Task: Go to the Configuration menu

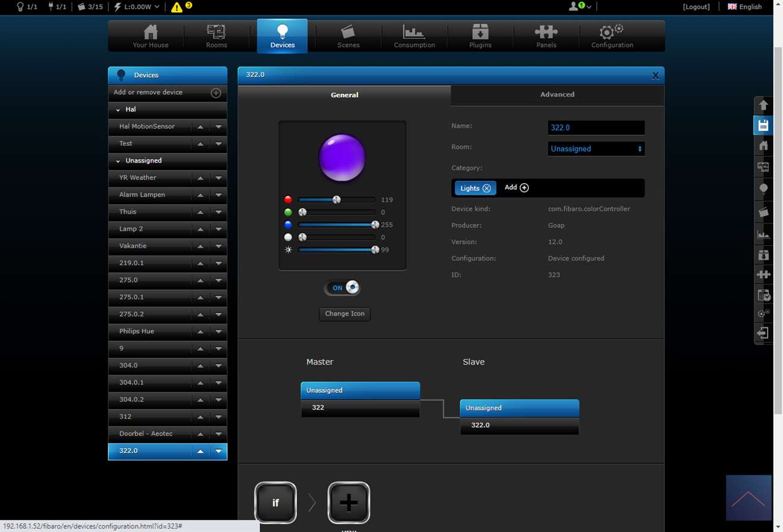Action: point(612,36)
